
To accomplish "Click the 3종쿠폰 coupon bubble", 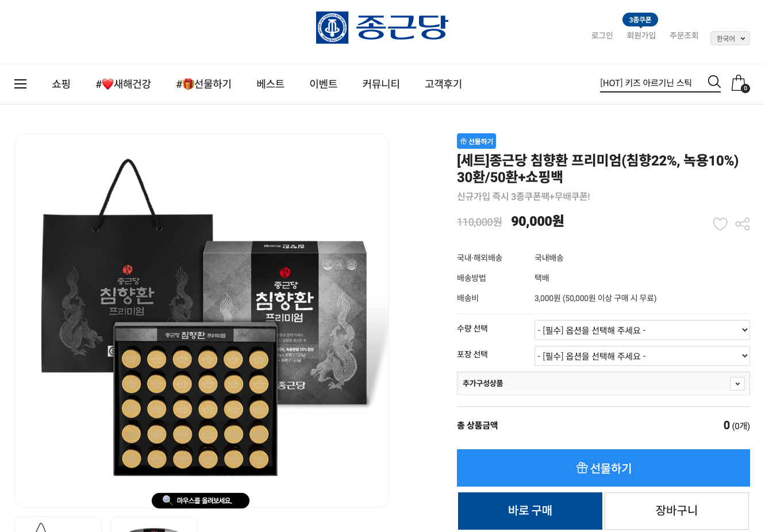I will 640,20.
